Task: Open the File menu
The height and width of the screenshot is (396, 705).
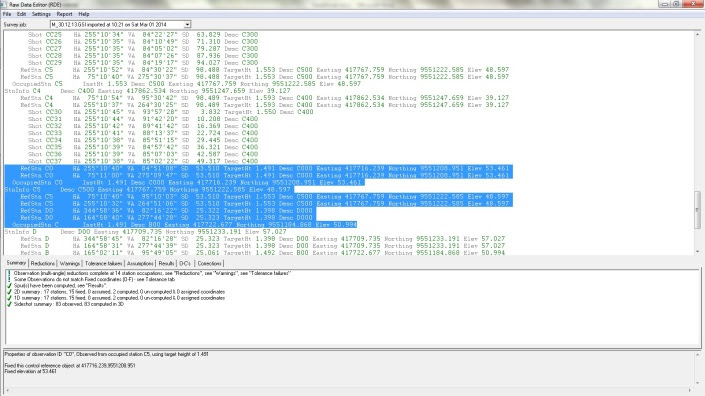Action: point(7,14)
